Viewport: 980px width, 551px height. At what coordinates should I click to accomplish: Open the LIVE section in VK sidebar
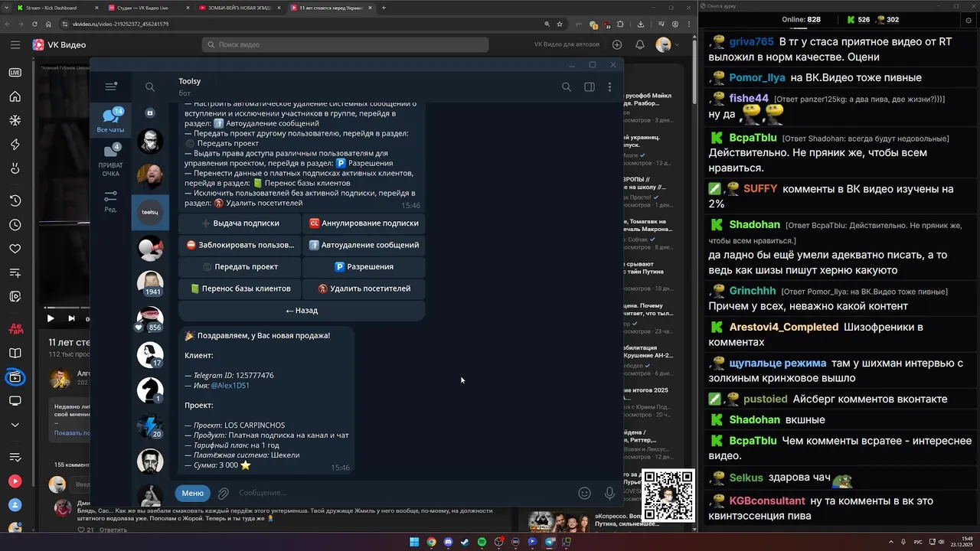pos(15,73)
